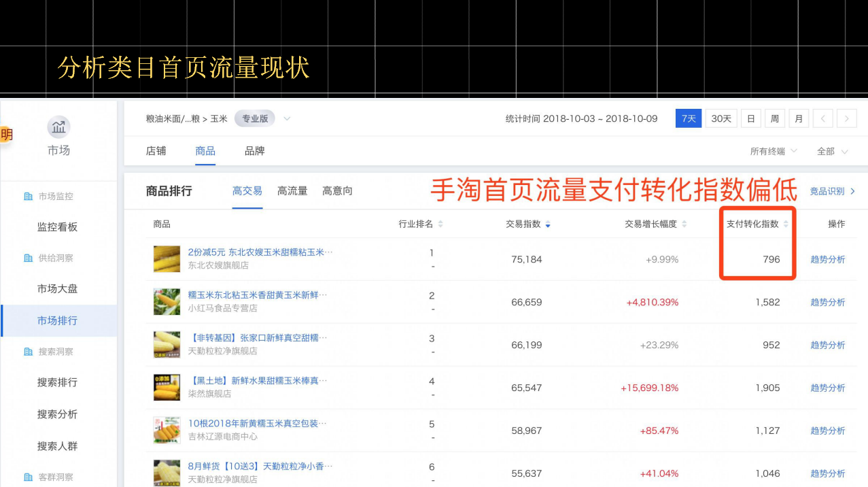868x487 pixels.
Task: Click the +4,810.39% growth value
Action: tap(653, 302)
